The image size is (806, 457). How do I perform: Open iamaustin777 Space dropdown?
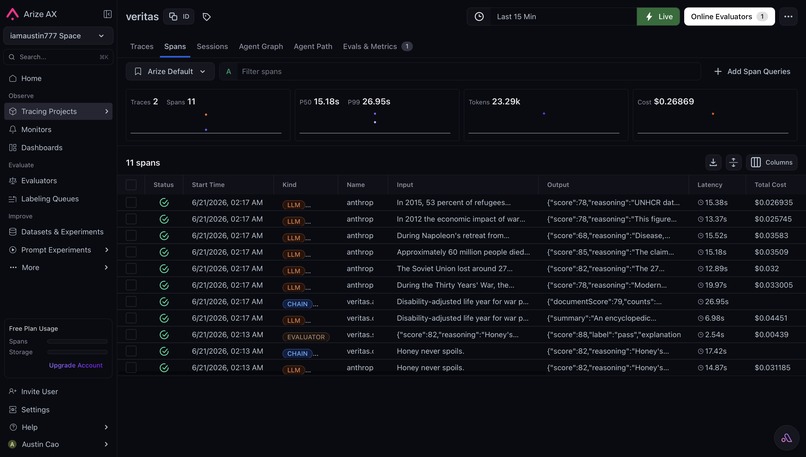(58, 36)
